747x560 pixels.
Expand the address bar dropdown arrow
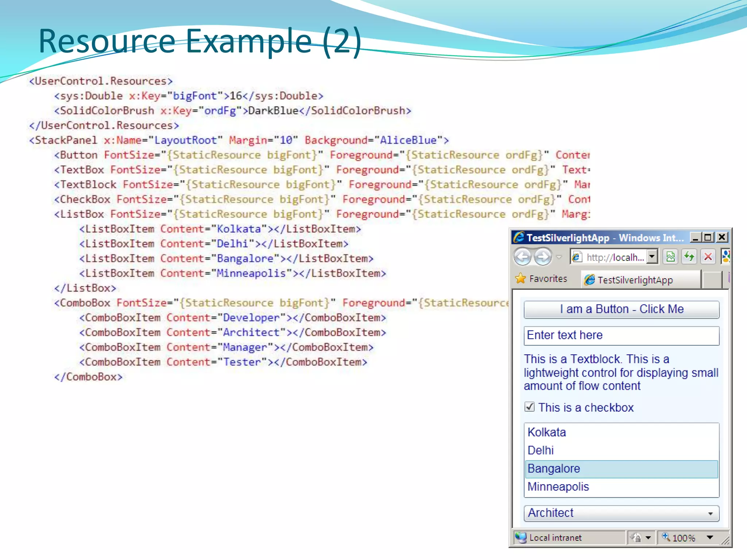pos(653,257)
